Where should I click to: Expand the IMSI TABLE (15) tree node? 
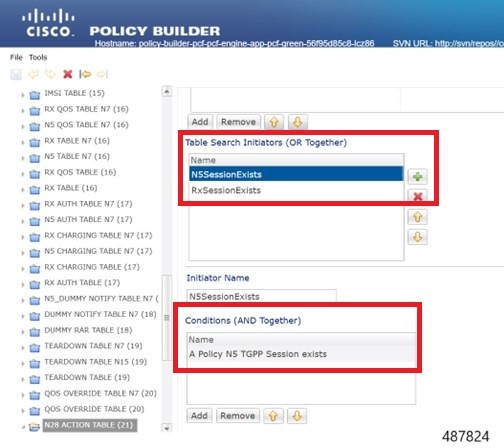pyautogui.click(x=23, y=95)
